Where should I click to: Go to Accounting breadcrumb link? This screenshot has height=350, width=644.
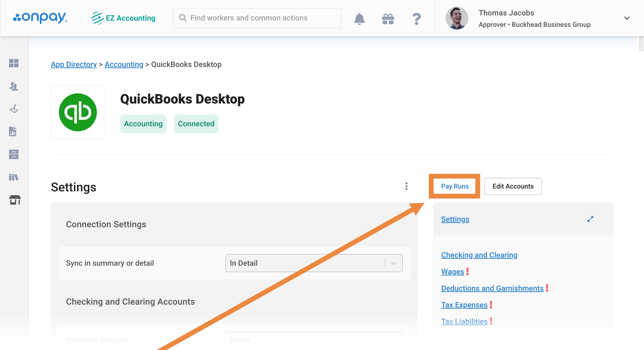124,64
